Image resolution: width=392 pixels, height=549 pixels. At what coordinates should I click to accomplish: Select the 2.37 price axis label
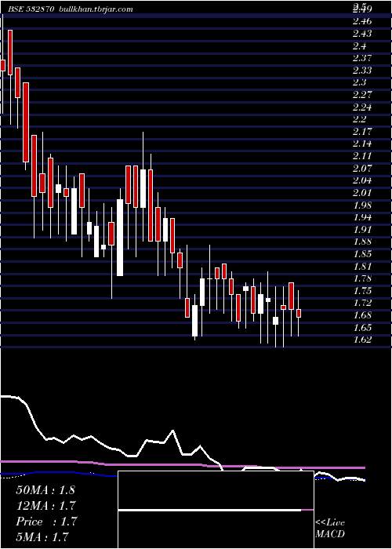tap(362, 58)
